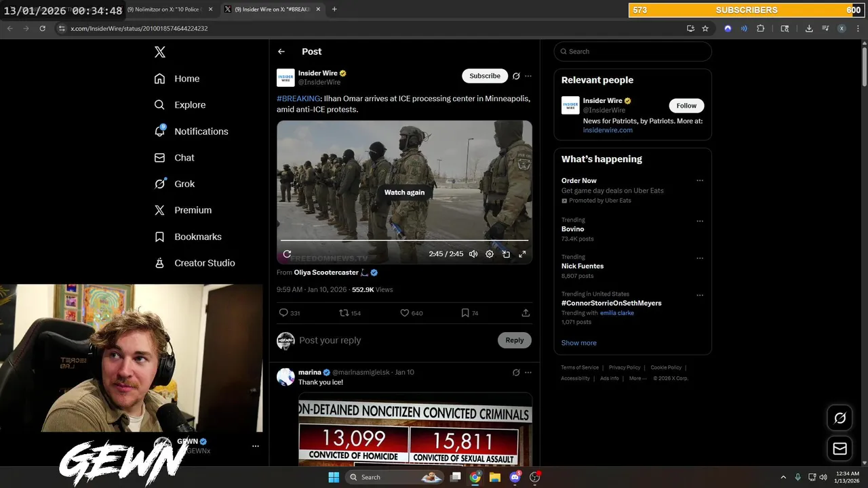868x488 pixels.
Task: Mute the video with the speaker icon
Action: tap(473, 254)
